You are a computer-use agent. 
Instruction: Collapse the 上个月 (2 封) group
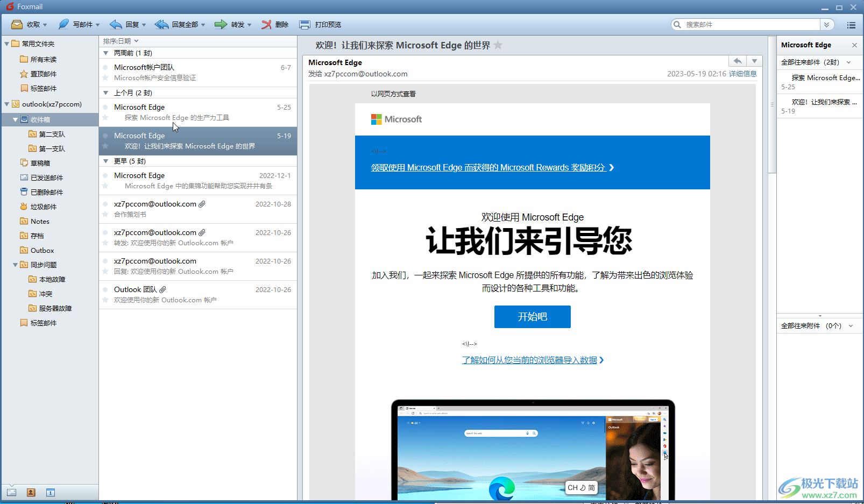tap(106, 93)
